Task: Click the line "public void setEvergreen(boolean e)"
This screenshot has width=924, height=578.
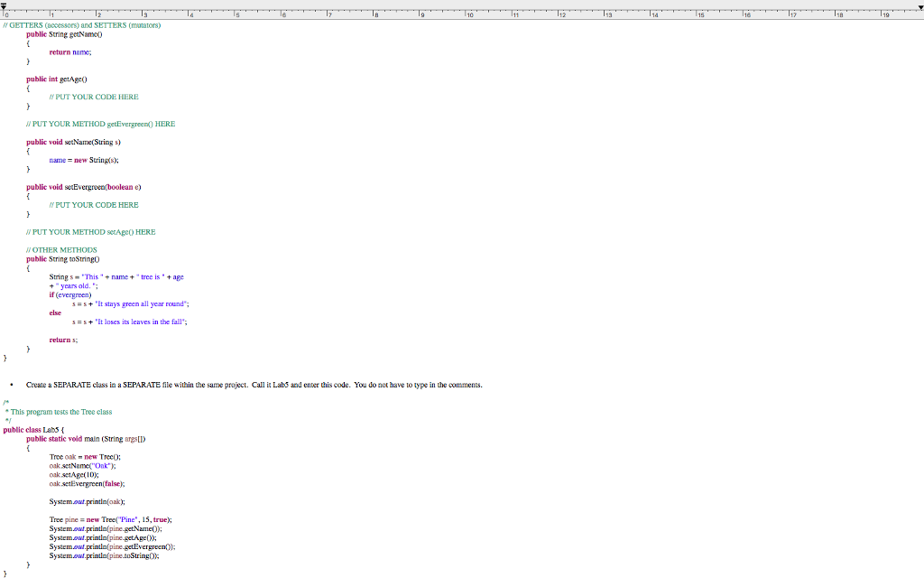Action: click(84, 188)
